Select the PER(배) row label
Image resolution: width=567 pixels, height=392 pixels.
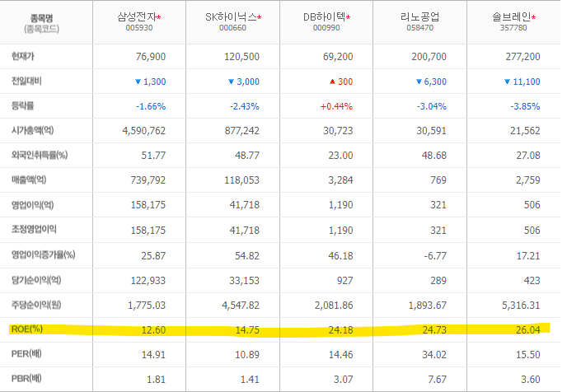pos(26,353)
